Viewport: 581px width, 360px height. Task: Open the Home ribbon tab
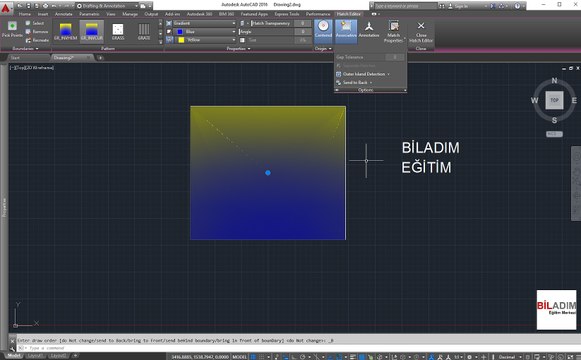(24, 14)
